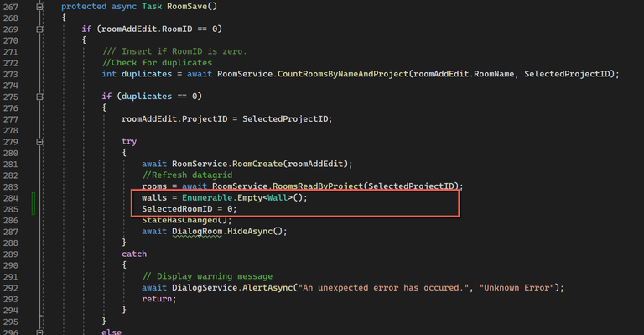Image resolution: width=644 pixels, height=335 pixels.
Task: Click the 'try' keyword
Action: [x=129, y=141]
